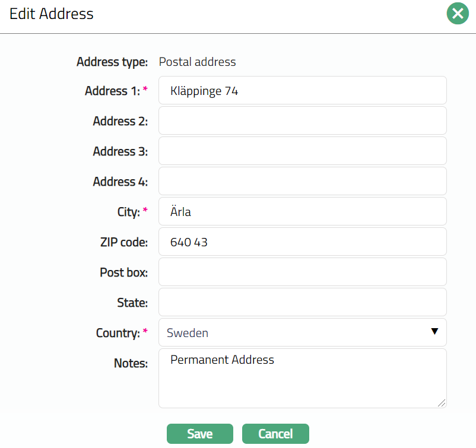Grab the Notes textarea resize handle
Screen dimensions: 476x448
(x=442, y=403)
